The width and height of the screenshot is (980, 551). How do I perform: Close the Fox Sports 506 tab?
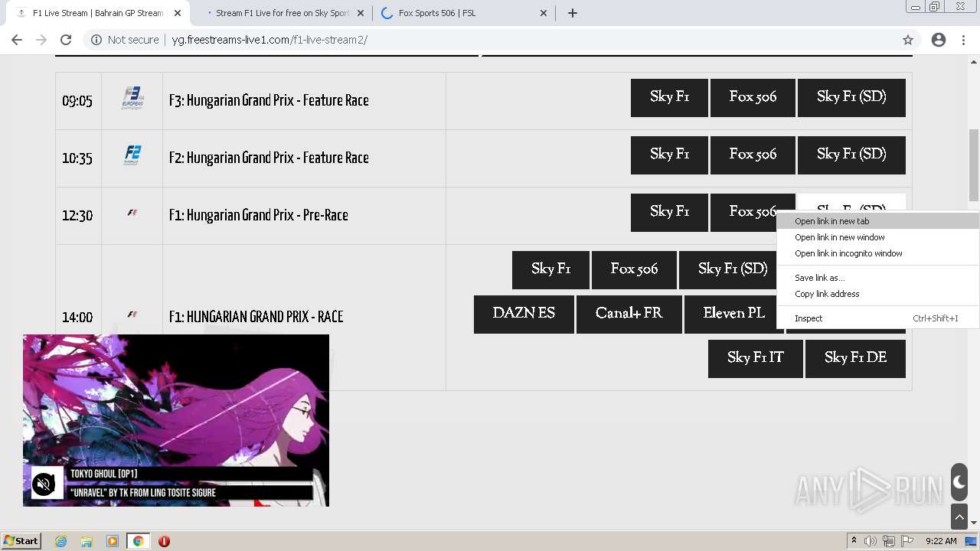pyautogui.click(x=544, y=13)
